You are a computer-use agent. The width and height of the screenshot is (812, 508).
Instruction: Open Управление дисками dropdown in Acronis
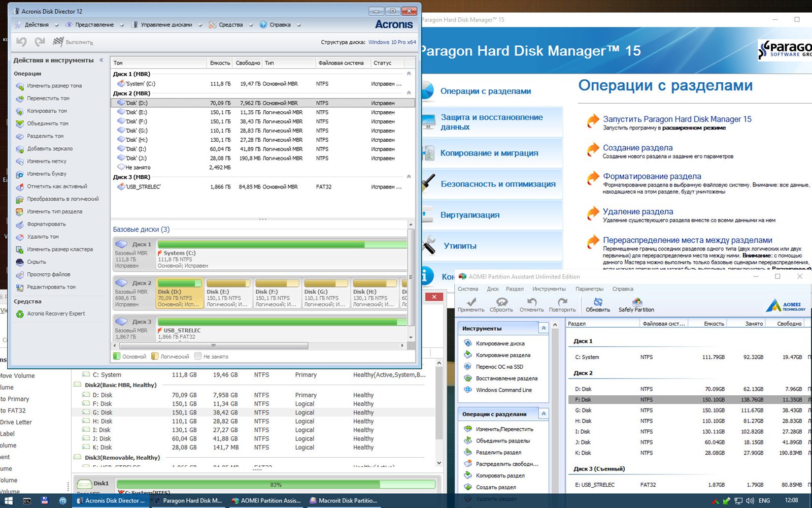(x=166, y=25)
